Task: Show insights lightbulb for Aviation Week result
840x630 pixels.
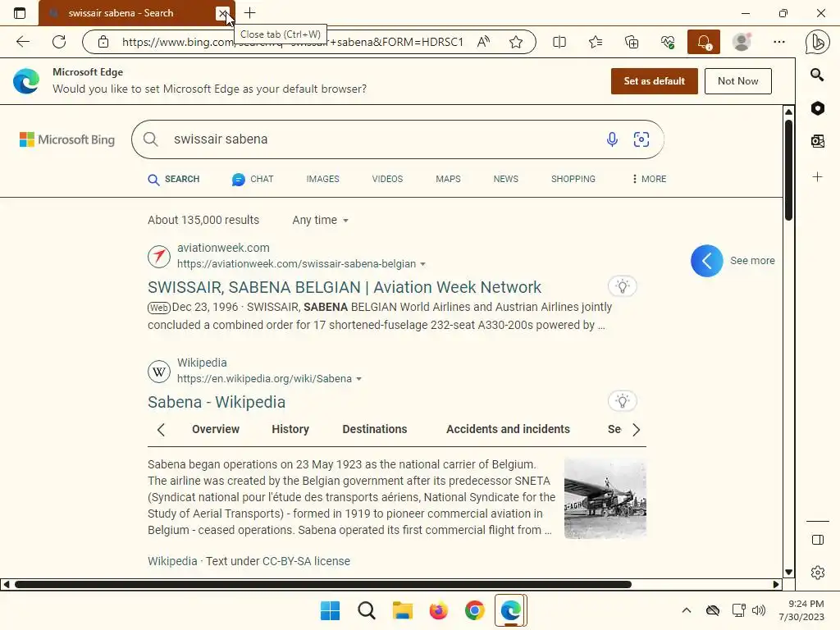Action: click(622, 286)
